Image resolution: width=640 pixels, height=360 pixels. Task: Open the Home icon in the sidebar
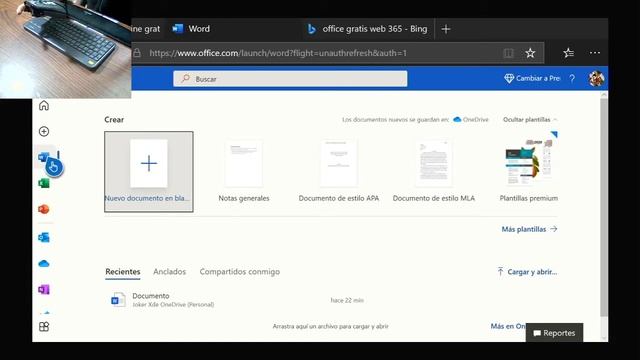44,106
